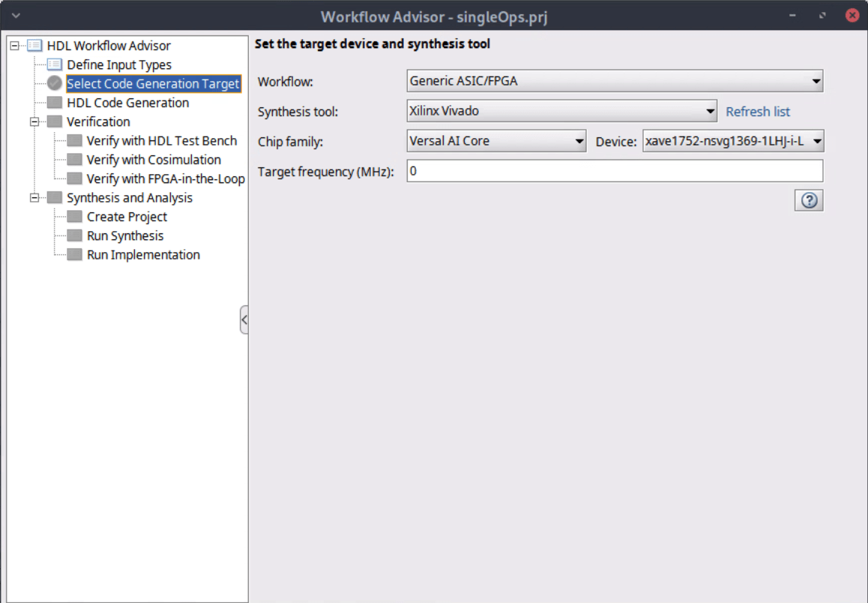Select the Run Implementation tree item

click(x=143, y=254)
